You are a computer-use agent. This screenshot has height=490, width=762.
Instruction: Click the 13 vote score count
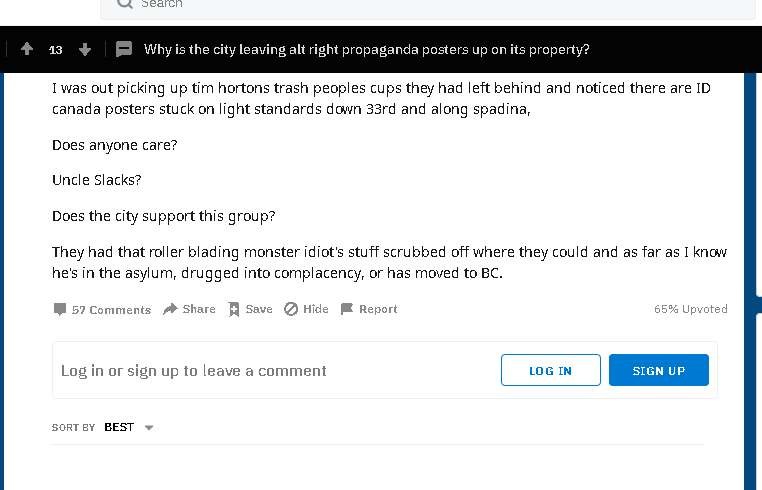pyautogui.click(x=56, y=50)
